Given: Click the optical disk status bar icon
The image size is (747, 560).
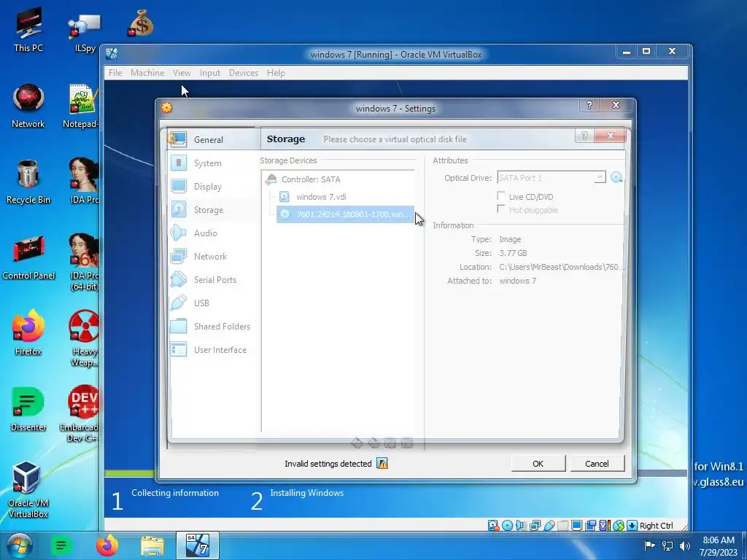Looking at the screenshot, I should pyautogui.click(x=508, y=525).
